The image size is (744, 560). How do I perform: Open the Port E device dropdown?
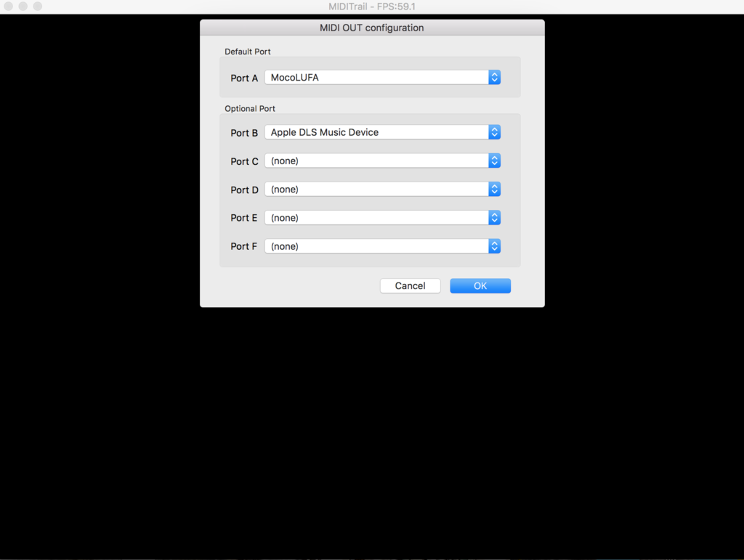click(x=382, y=218)
